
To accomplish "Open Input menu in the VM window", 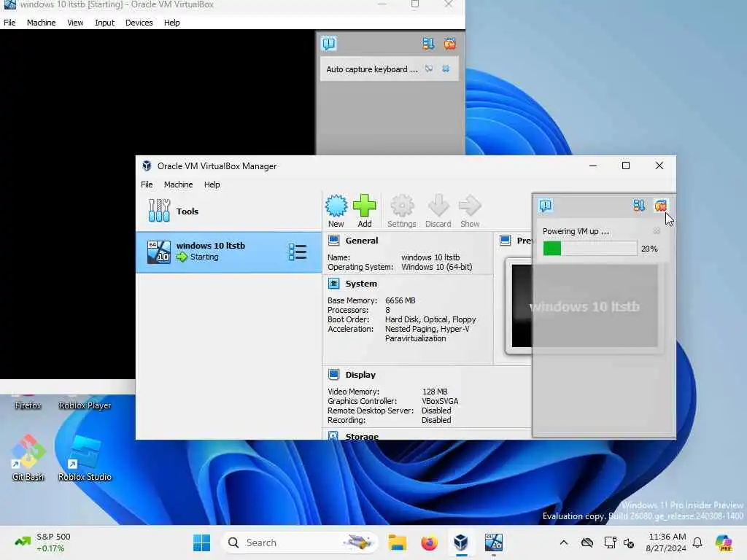I will (104, 23).
